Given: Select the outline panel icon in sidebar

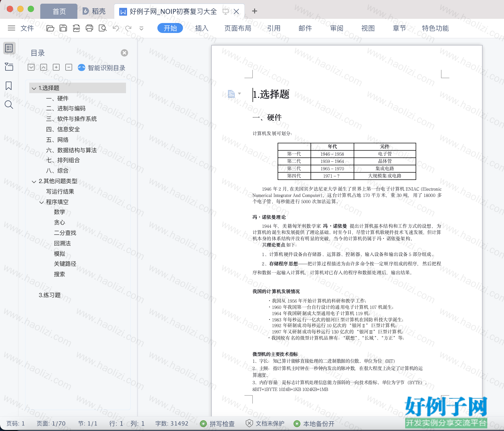Looking at the screenshot, I should (9, 48).
